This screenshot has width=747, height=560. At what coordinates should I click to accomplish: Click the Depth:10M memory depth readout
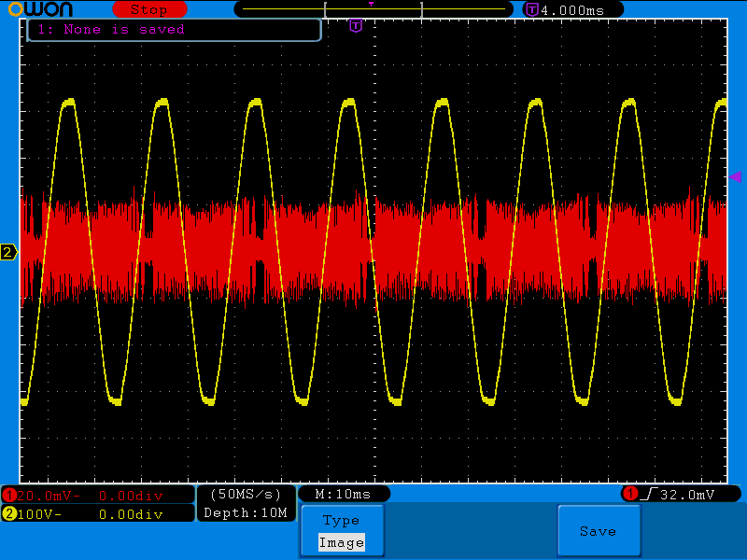[x=246, y=512]
